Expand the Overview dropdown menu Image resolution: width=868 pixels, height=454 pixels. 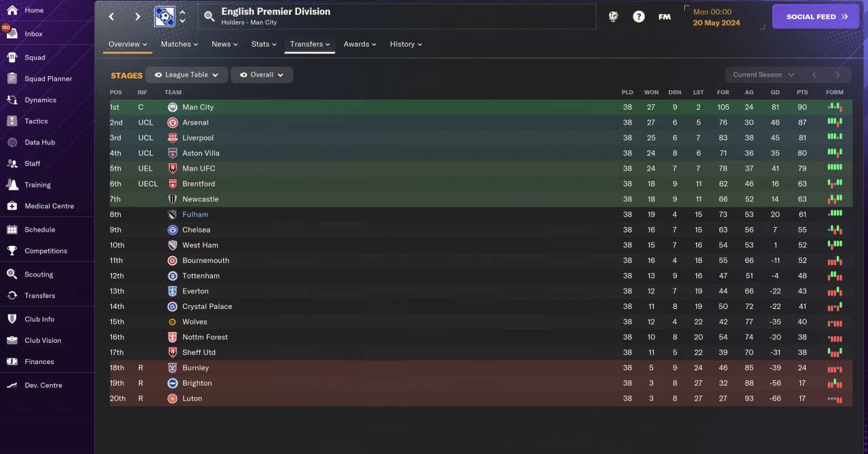tap(127, 44)
